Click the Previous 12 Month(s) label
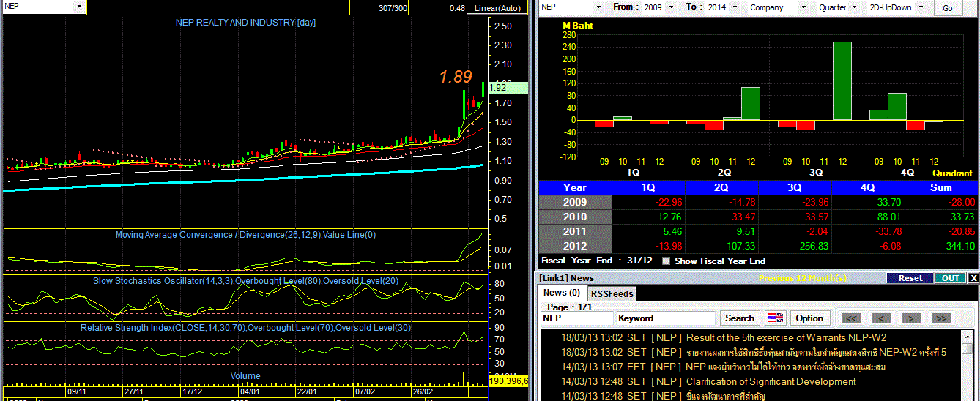The height and width of the screenshot is (401, 980). 803,278
